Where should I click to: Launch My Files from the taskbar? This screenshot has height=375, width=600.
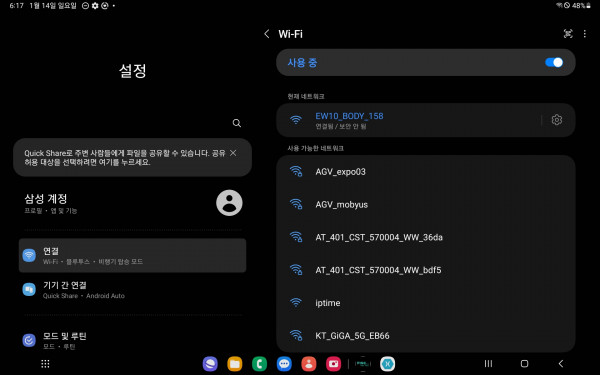click(235, 364)
